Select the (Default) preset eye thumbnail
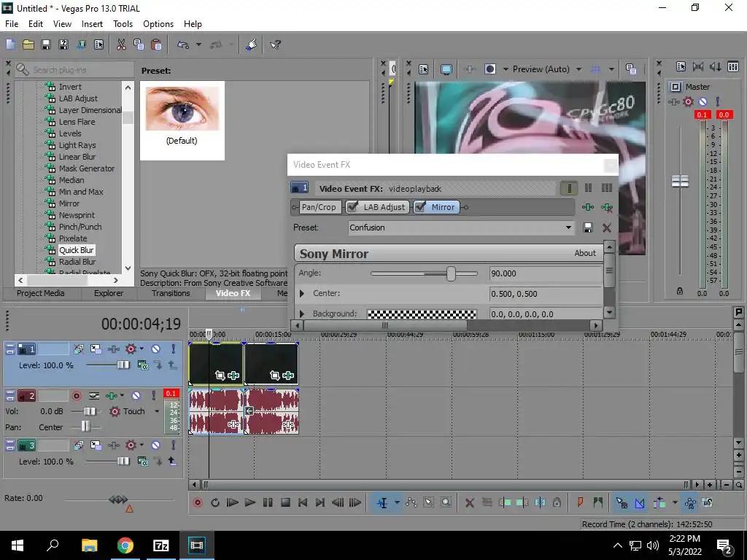This screenshot has width=747, height=560. 182,120
